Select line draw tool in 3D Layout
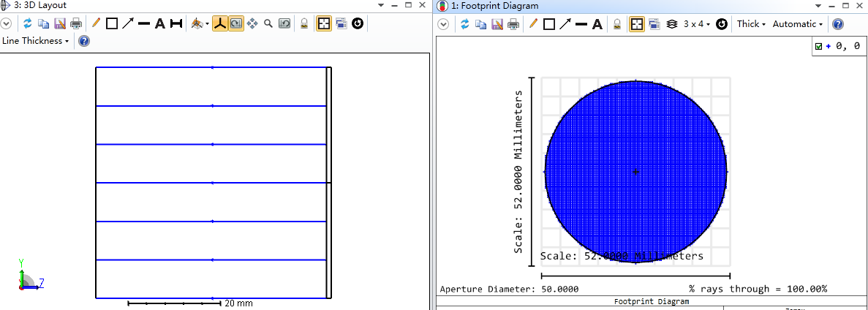Viewport: 868px width, 310px height. click(x=144, y=24)
